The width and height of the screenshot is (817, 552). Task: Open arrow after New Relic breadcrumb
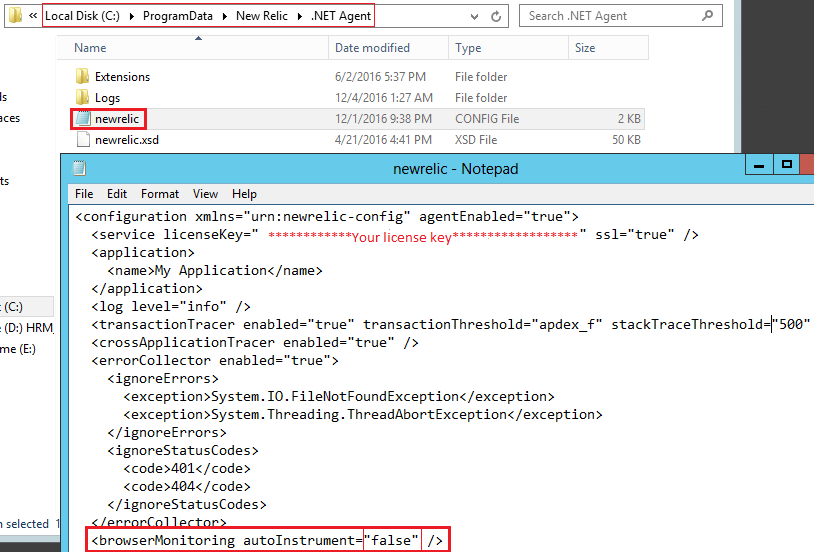[300, 16]
